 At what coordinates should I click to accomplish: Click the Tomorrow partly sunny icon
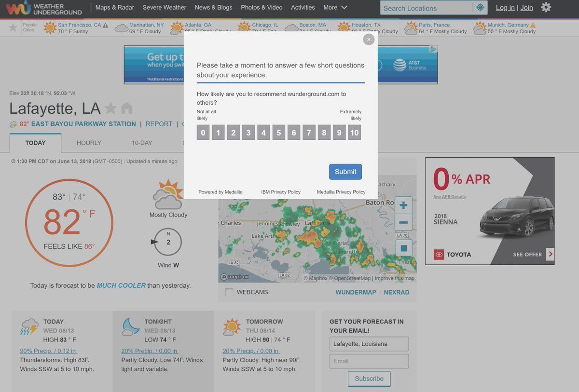[232, 327]
